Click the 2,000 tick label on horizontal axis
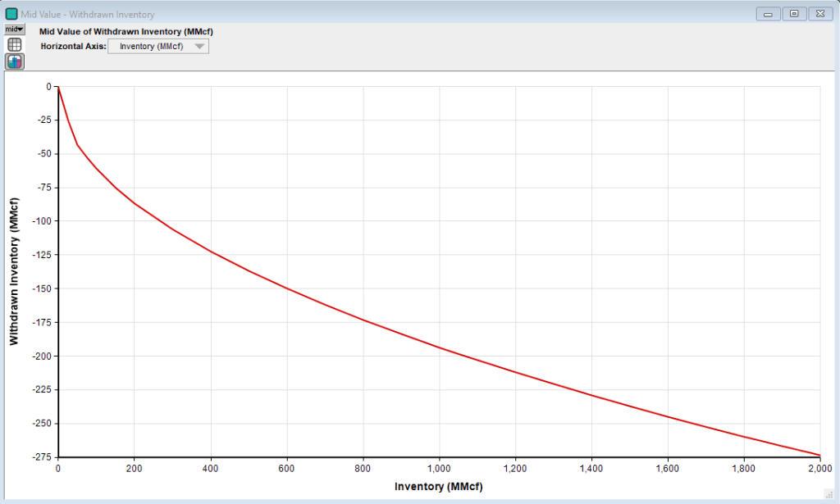This screenshot has width=840, height=504. tap(819, 469)
